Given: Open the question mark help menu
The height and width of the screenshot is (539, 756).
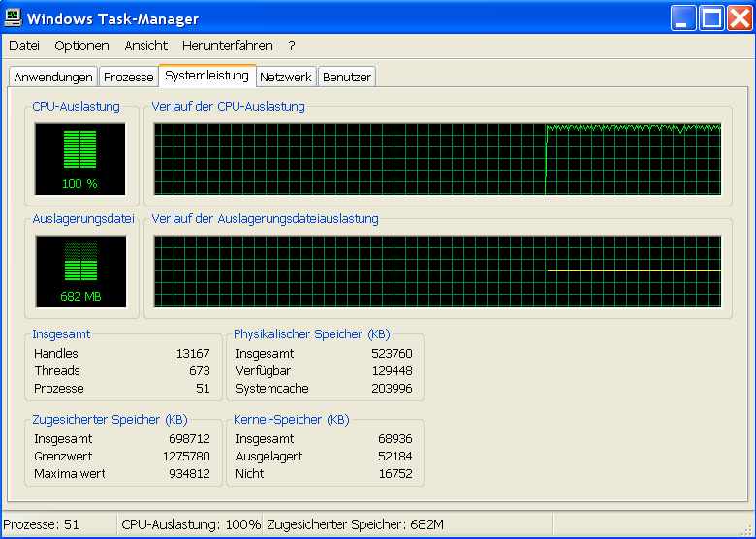Looking at the screenshot, I should tap(291, 46).
